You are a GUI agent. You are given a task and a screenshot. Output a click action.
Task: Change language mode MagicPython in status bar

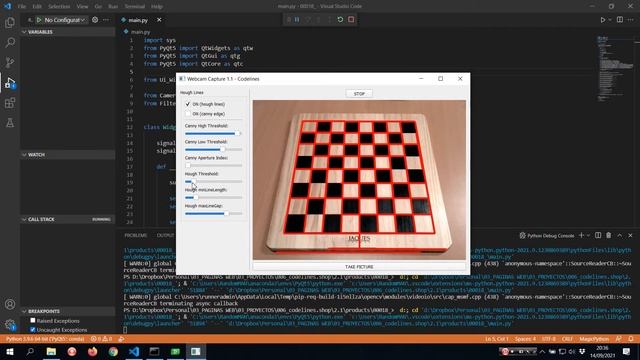594,339
